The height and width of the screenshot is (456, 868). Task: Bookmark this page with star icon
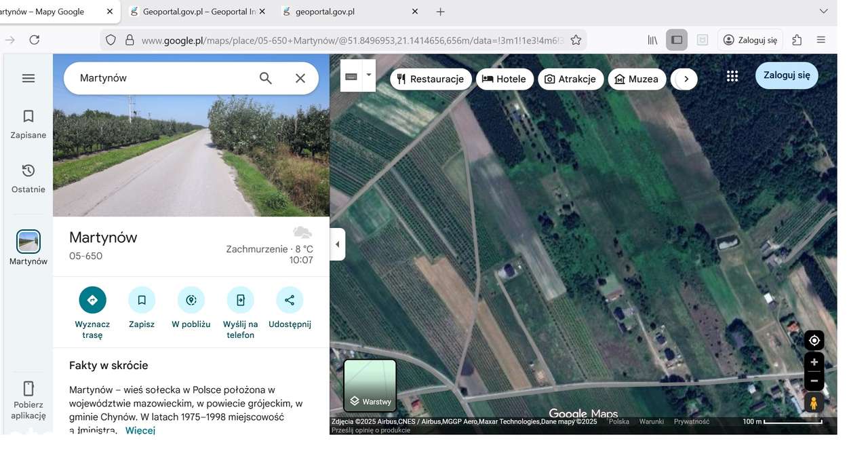tap(576, 40)
